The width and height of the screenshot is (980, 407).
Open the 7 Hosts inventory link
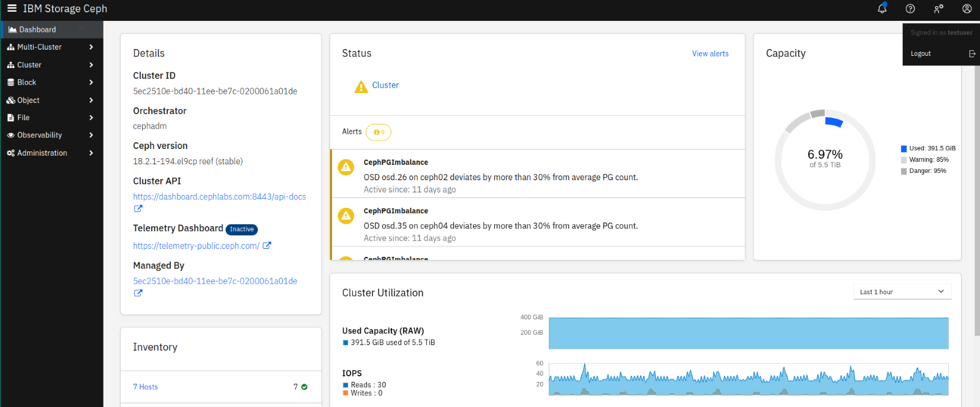pyautogui.click(x=145, y=387)
